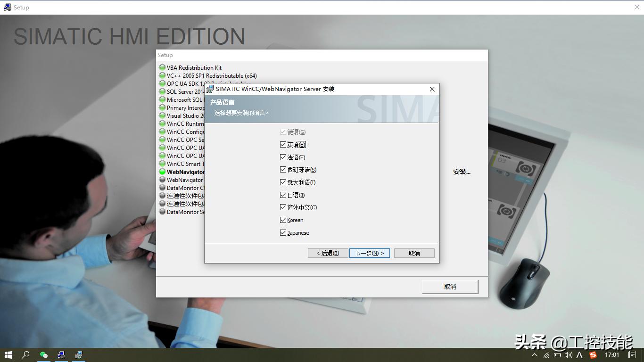This screenshot has width=644, height=362.
Task: Disable the 日语(J) language option
Action: pos(282,195)
